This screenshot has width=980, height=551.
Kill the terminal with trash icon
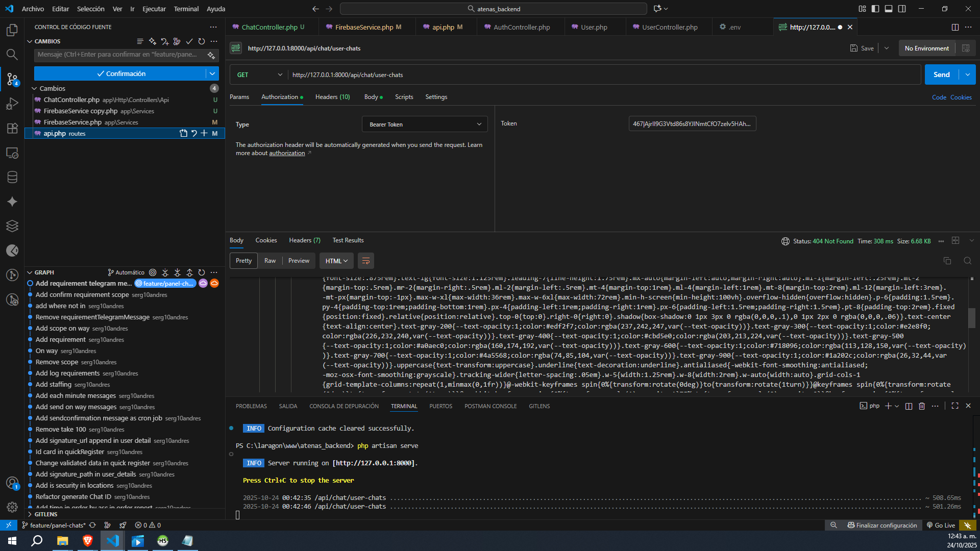(922, 406)
